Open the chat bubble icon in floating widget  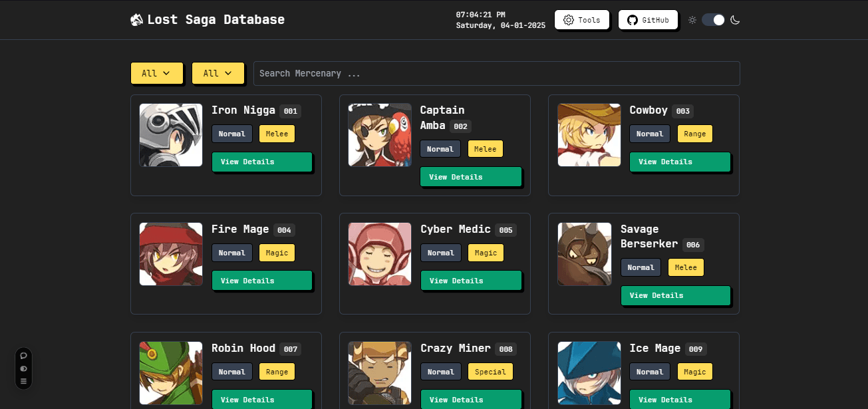point(24,356)
